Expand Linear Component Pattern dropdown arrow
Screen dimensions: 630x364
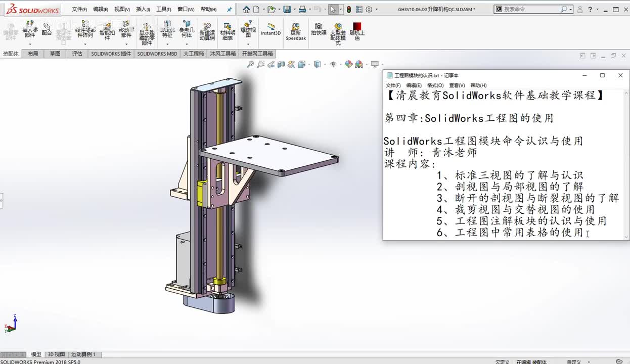point(85,43)
